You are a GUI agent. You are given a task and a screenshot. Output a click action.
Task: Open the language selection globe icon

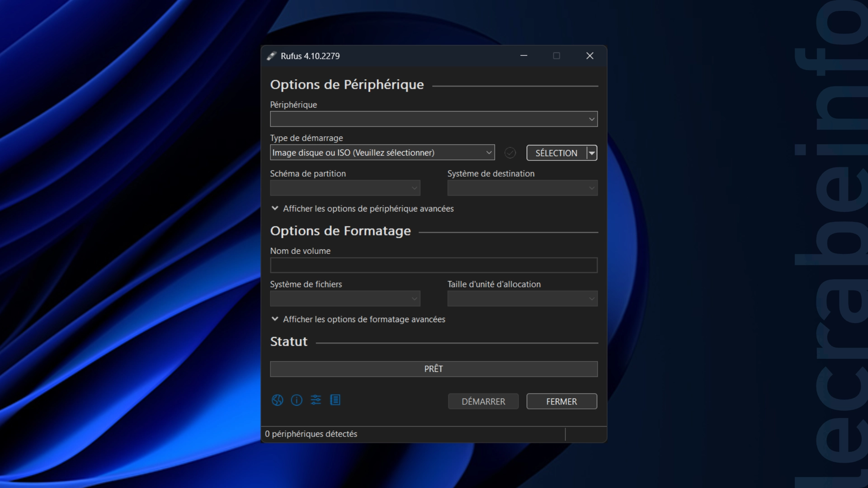point(277,400)
